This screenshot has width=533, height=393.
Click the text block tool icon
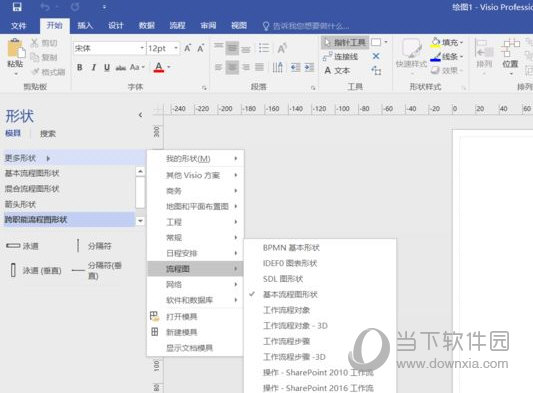pos(376,70)
